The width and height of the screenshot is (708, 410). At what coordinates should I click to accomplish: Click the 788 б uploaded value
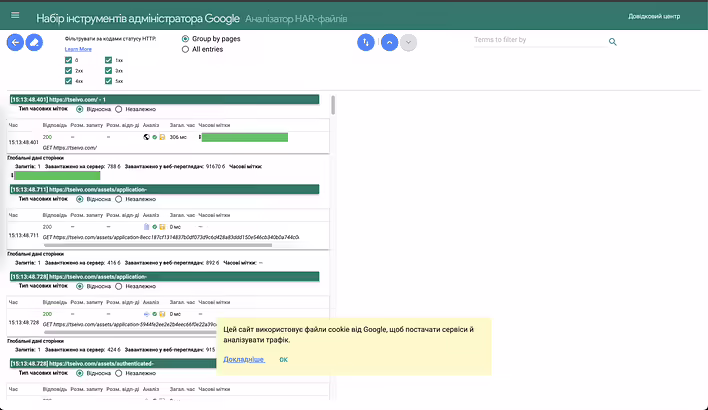click(114, 167)
